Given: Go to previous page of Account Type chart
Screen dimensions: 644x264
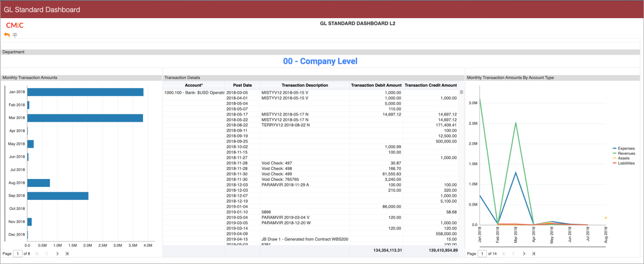Looking at the screenshot, I should (x=513, y=253).
